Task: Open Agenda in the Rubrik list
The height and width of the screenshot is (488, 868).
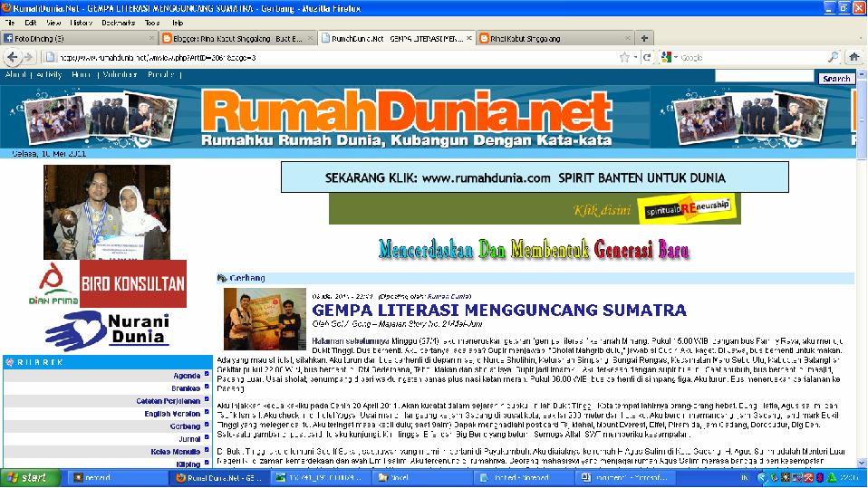Action: click(187, 375)
